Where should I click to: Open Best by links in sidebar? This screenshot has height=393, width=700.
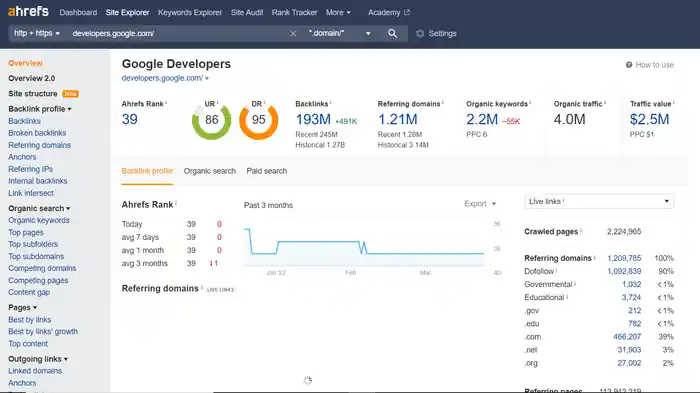[29, 320]
